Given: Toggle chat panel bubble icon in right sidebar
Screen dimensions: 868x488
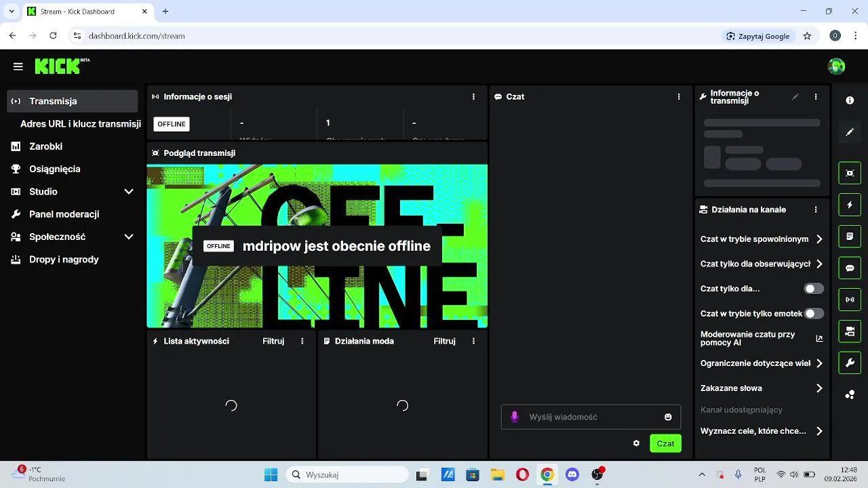Looking at the screenshot, I should [850, 268].
